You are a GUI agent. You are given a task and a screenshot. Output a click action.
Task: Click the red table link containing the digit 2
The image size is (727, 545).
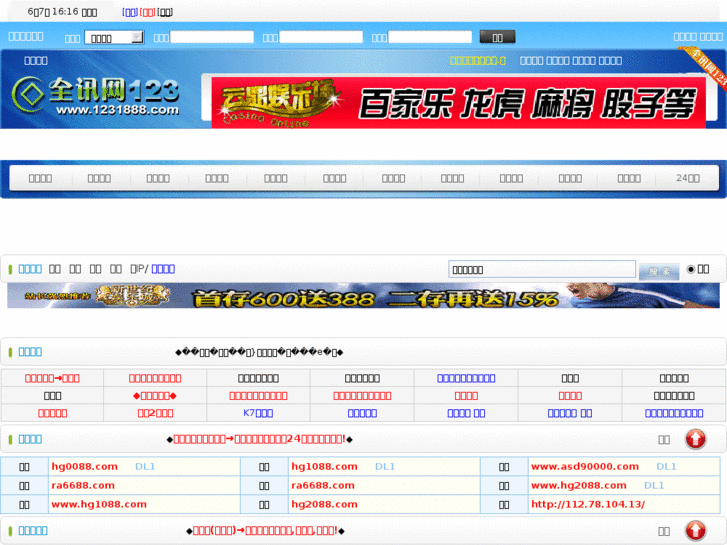click(x=155, y=413)
